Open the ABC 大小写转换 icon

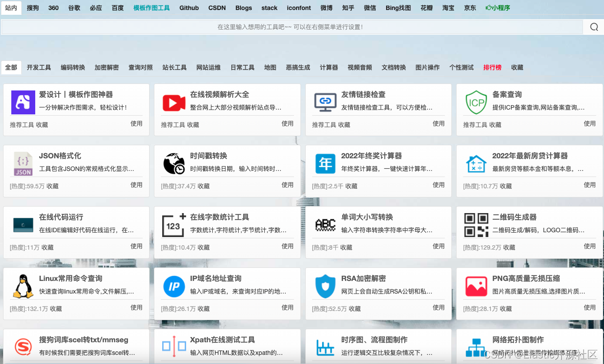click(325, 225)
